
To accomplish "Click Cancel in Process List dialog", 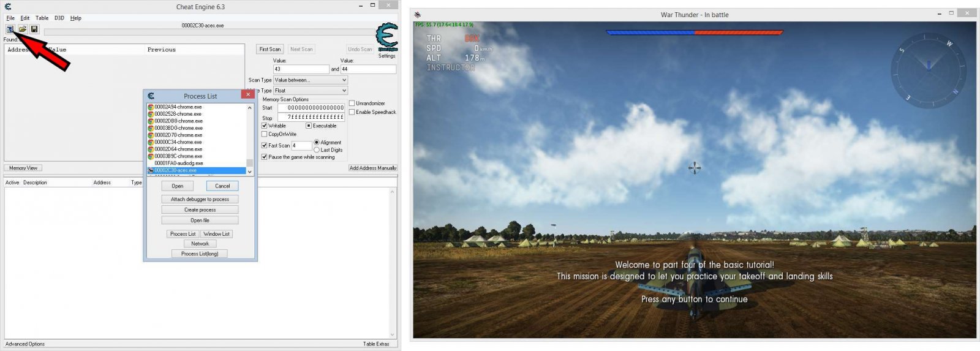I will pos(222,186).
